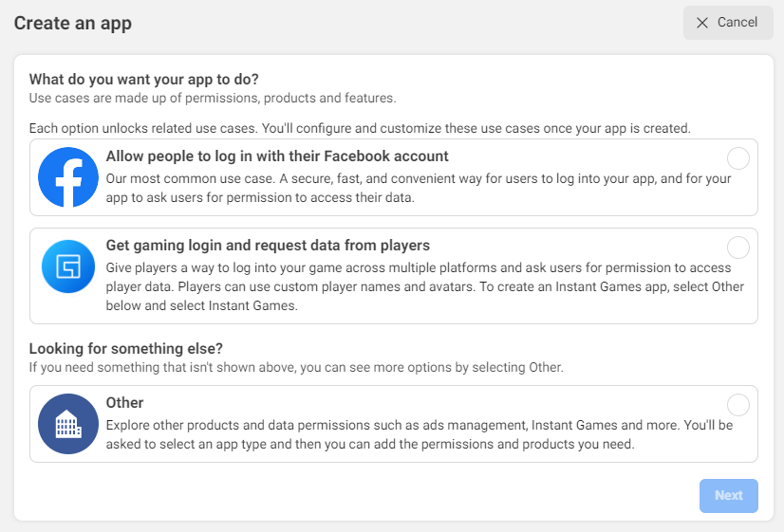Click the X icon in Cancel button
The height and width of the screenshot is (532, 784).
pos(702,23)
